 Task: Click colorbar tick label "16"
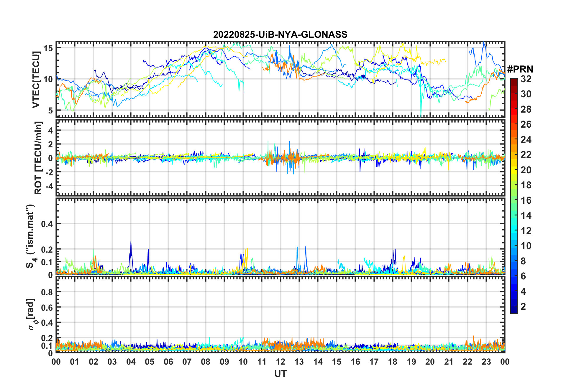coord(526,200)
